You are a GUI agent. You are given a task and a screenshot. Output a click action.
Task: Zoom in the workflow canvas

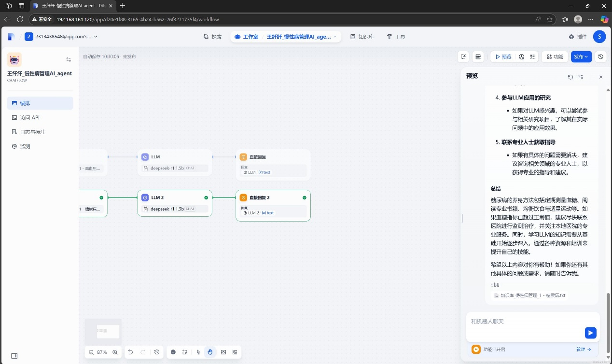pyautogui.click(x=115, y=352)
